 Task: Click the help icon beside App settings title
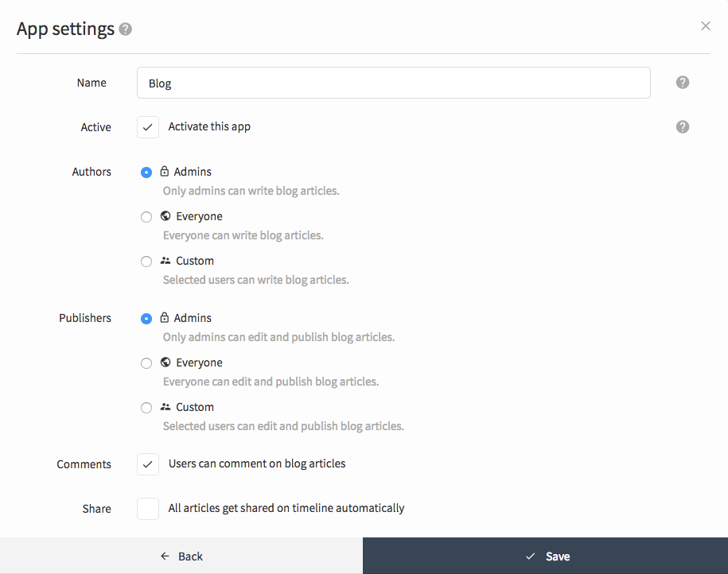click(x=126, y=29)
